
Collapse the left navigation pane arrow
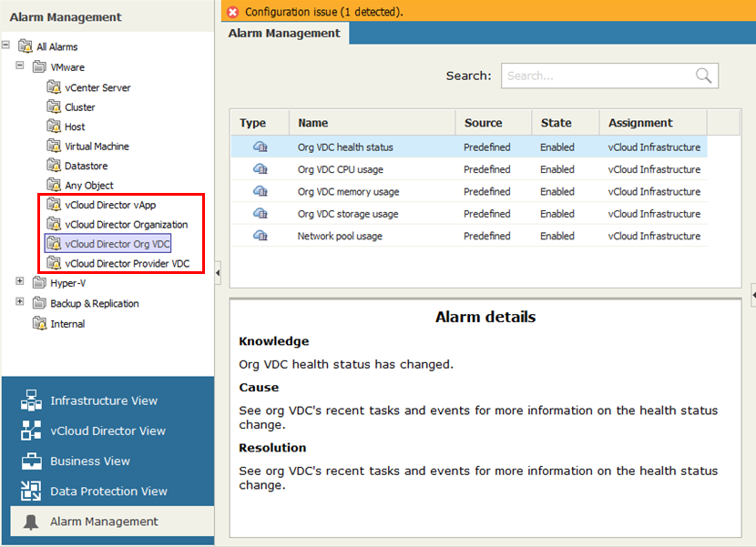coord(218,273)
